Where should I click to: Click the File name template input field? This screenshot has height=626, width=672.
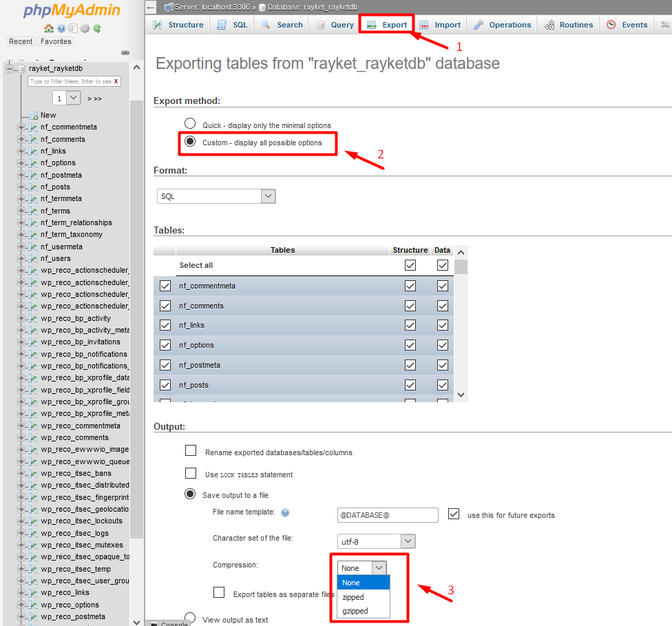(x=388, y=515)
